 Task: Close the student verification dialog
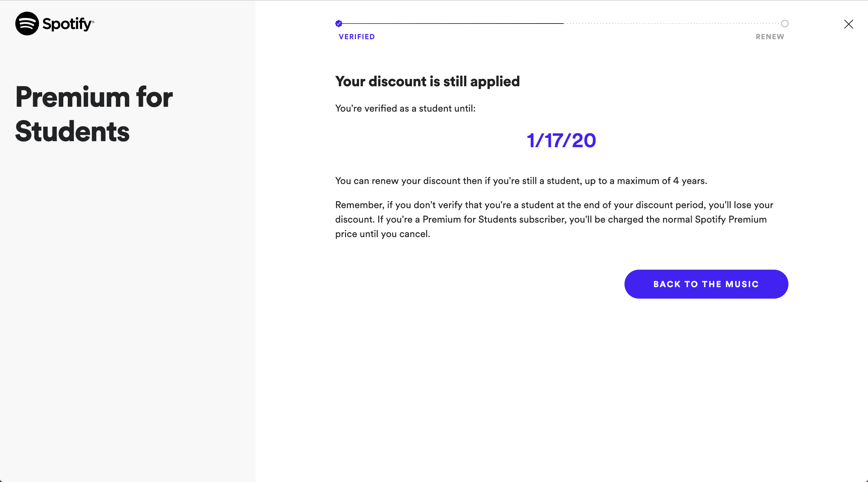coord(848,24)
